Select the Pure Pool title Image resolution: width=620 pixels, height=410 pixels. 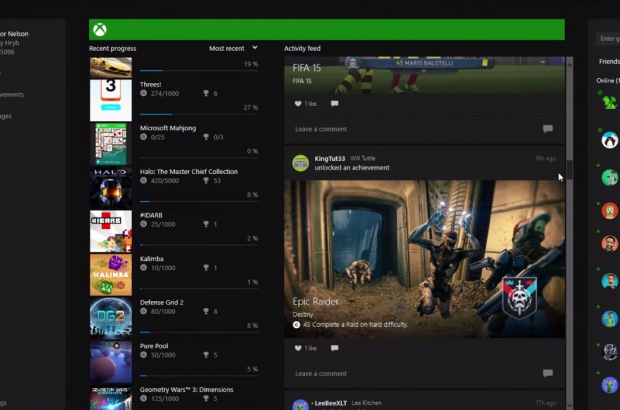154,346
